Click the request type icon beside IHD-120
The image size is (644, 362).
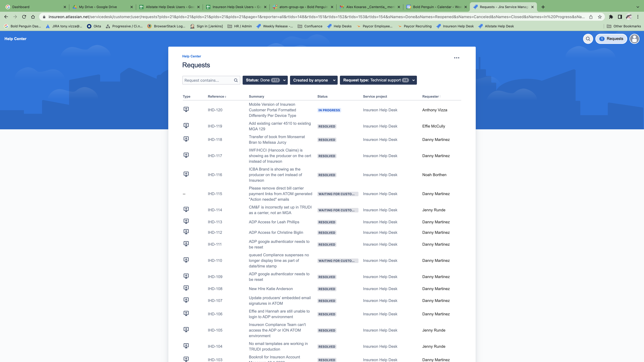186,109
